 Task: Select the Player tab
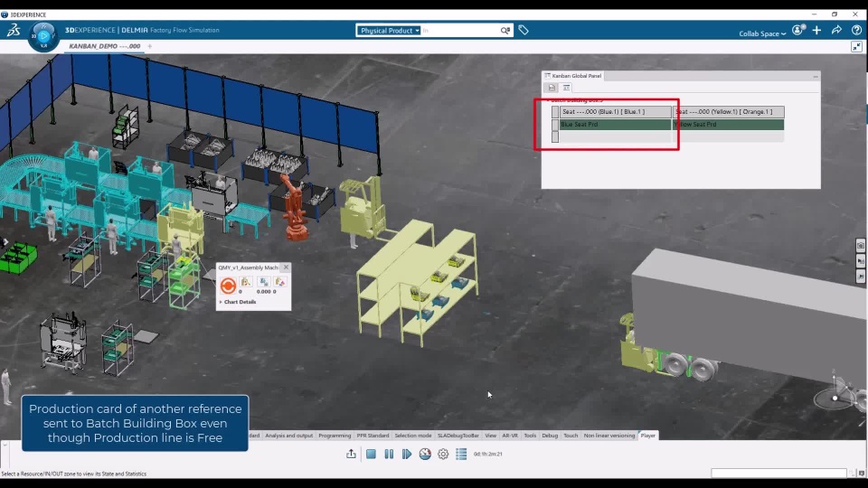[x=648, y=436]
